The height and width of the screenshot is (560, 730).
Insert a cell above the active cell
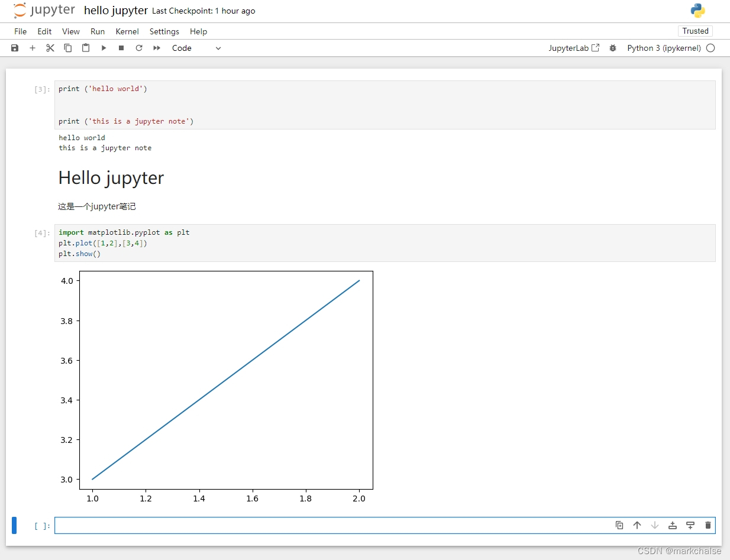point(673,525)
